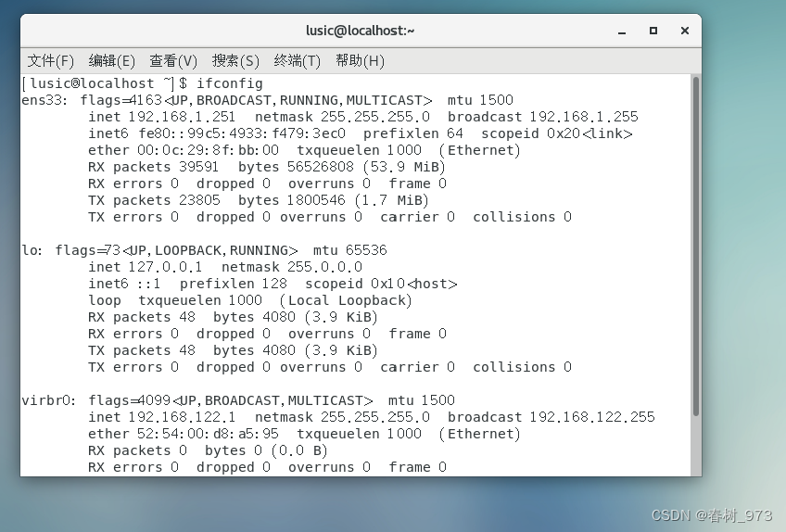Click RX bytes value 56526808
This screenshot has height=532, width=786.
[321, 167]
